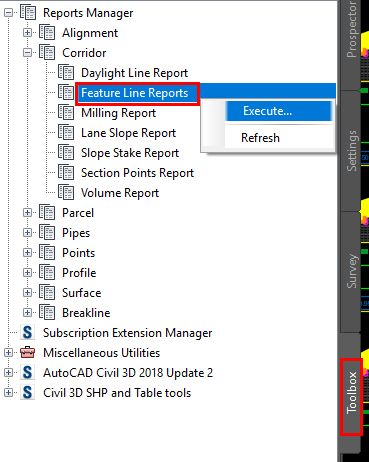The image size is (369, 462).
Task: Select the Profile label
Action: (x=79, y=273)
